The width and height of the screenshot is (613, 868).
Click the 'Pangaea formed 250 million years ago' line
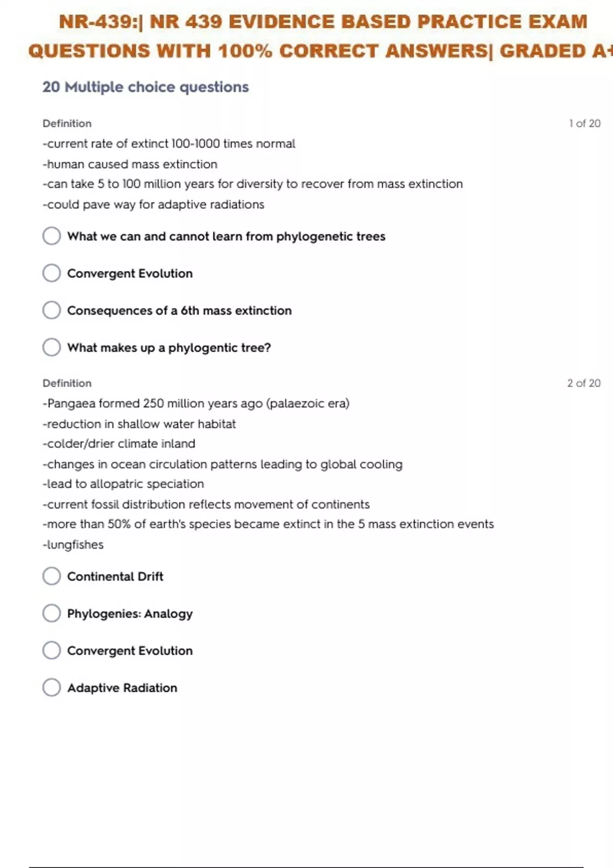[196, 403]
